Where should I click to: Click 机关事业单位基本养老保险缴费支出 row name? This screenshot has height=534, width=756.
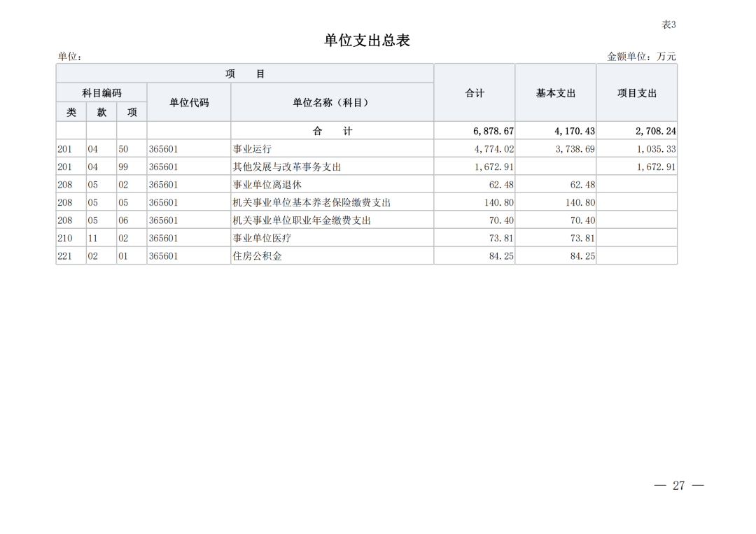click(x=311, y=202)
